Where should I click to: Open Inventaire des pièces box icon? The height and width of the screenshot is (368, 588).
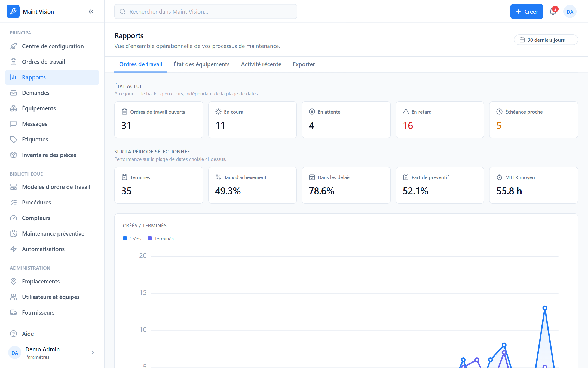point(13,155)
